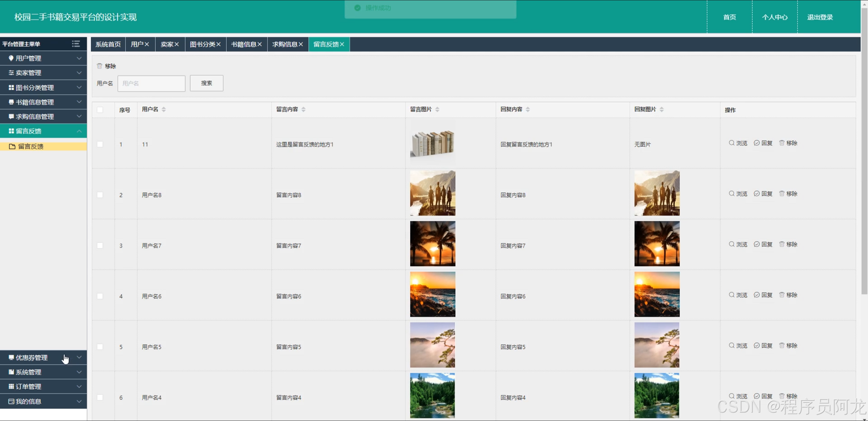Open 个人中心 in top navigation
This screenshot has height=421, width=868.
775,17
